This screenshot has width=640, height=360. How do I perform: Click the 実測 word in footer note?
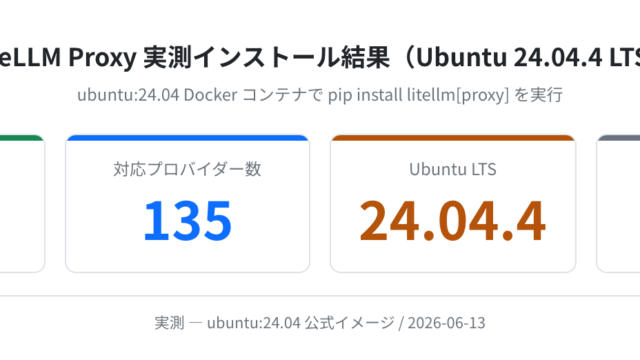(x=169, y=323)
